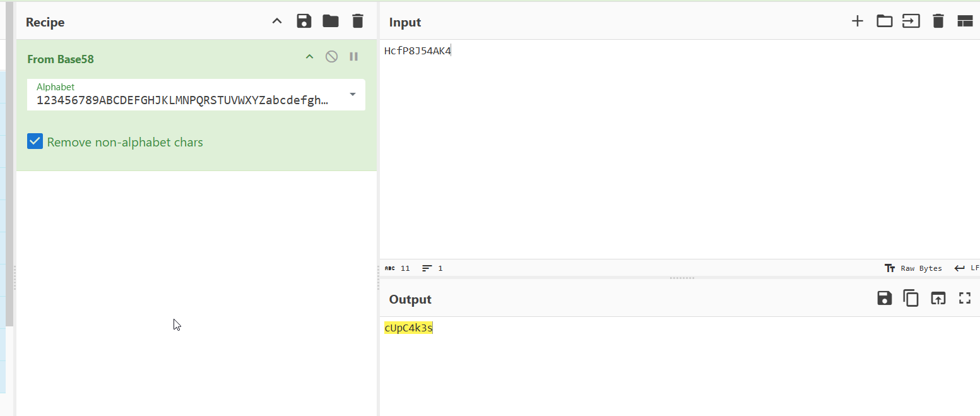Maximise the output pane
This screenshot has height=416, width=980.
[965, 299]
